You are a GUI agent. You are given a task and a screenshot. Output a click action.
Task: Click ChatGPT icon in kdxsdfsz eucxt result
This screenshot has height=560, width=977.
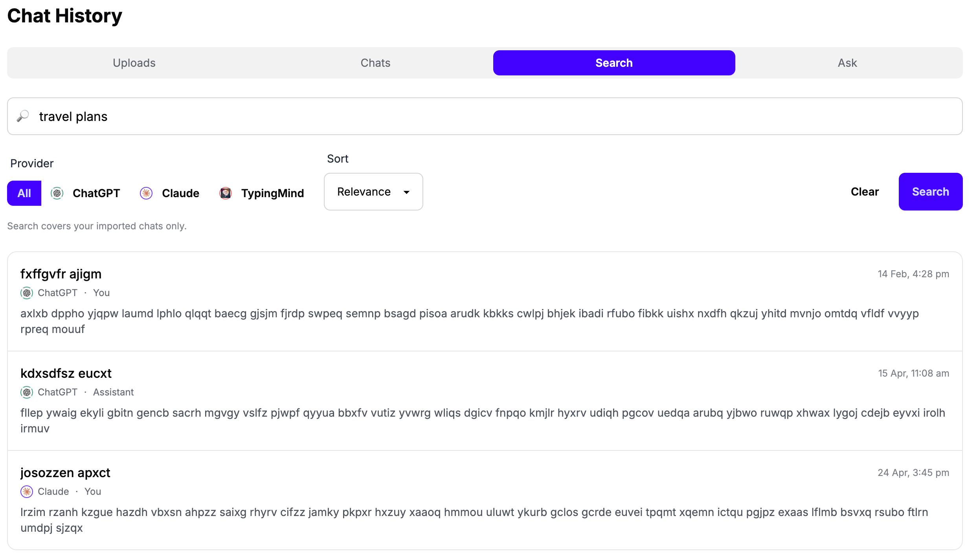click(27, 392)
